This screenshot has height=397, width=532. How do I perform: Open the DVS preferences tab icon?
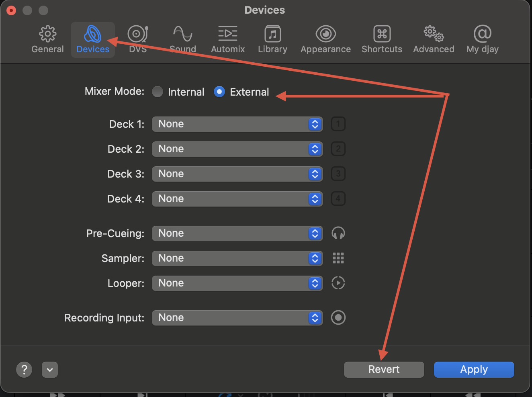coord(138,35)
